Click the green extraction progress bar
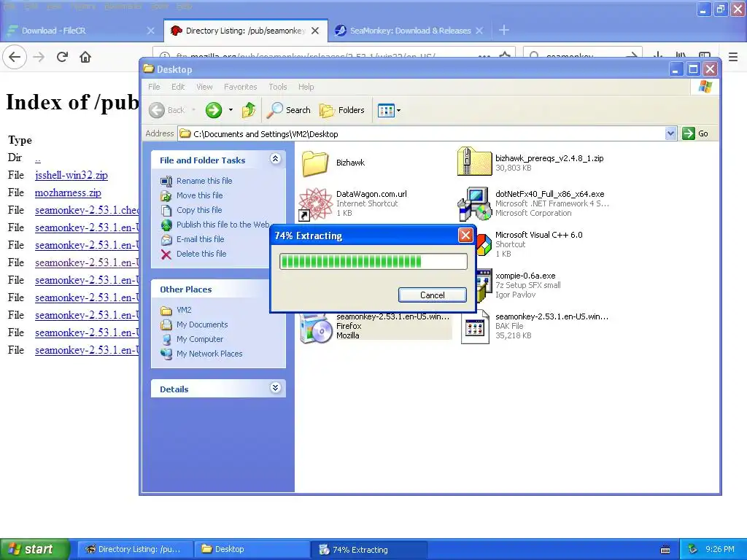The width and height of the screenshot is (747, 560). pos(373,262)
